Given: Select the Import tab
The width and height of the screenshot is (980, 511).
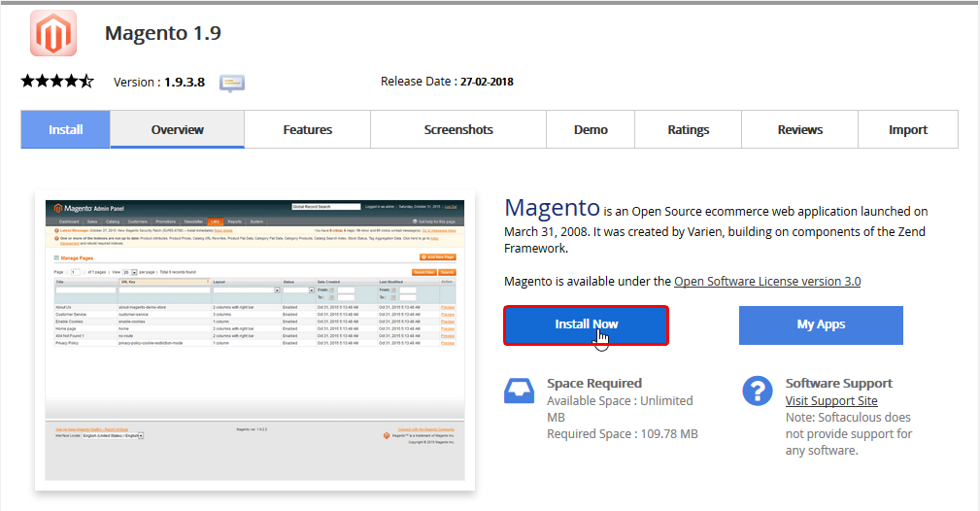Looking at the screenshot, I should [x=908, y=129].
